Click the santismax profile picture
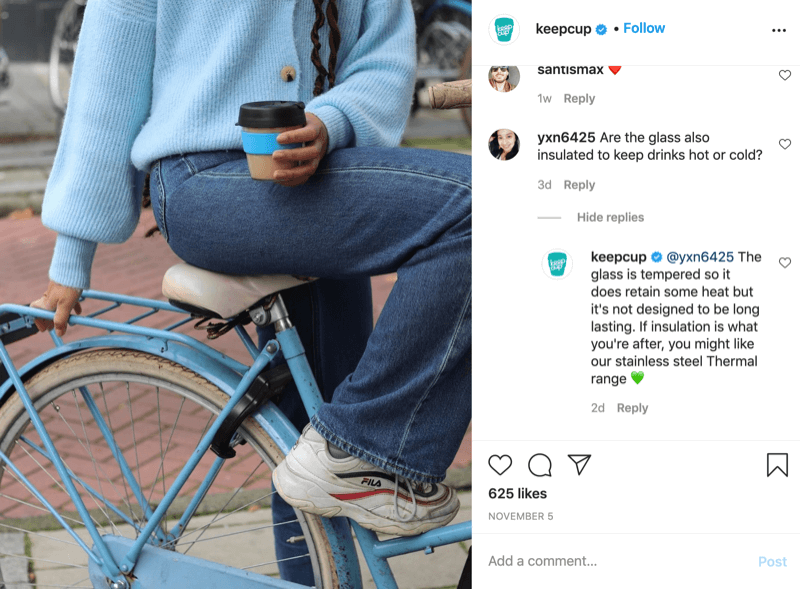This screenshot has width=800, height=589. point(504,78)
